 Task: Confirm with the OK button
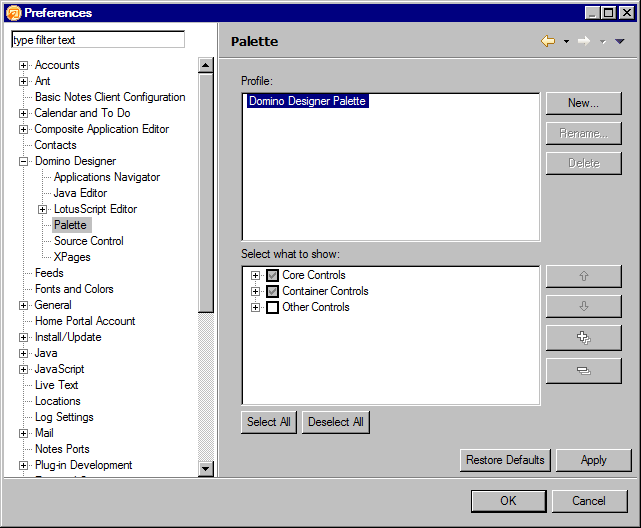[x=509, y=501]
